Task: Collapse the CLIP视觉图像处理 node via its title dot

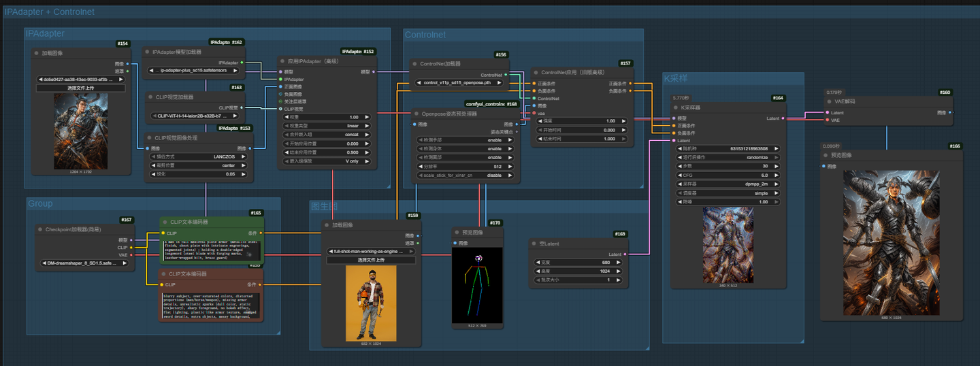Action: coord(150,138)
